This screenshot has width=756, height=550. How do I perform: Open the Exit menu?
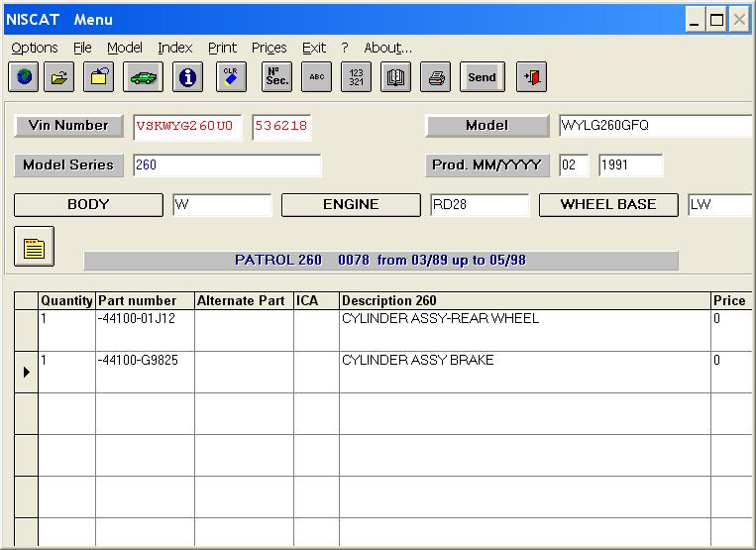[314, 48]
